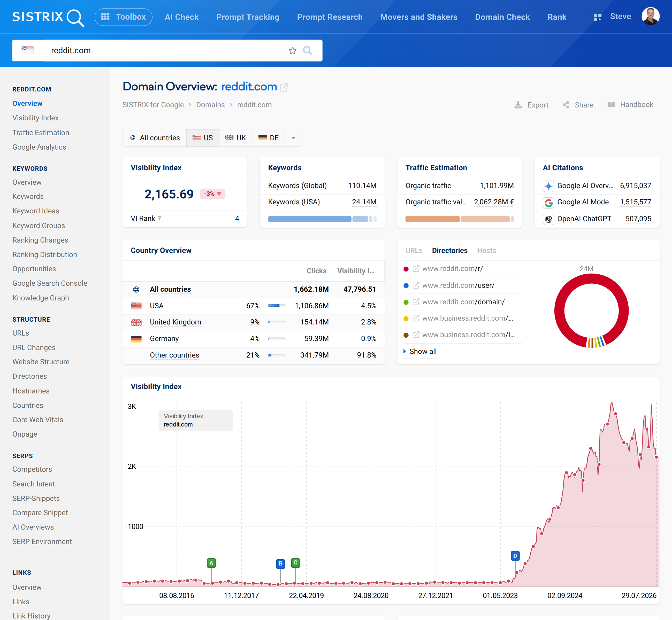
Task: Select All countries filter tab
Action: click(155, 138)
